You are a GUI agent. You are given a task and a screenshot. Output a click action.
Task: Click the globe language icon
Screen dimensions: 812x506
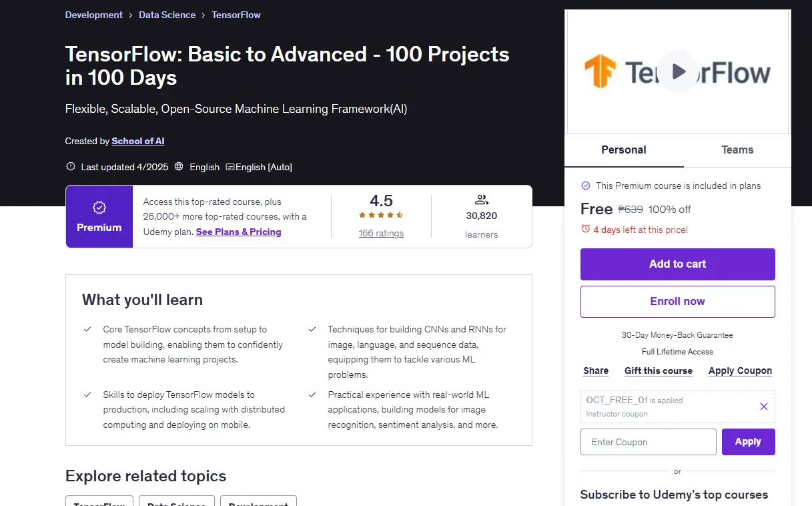(179, 166)
